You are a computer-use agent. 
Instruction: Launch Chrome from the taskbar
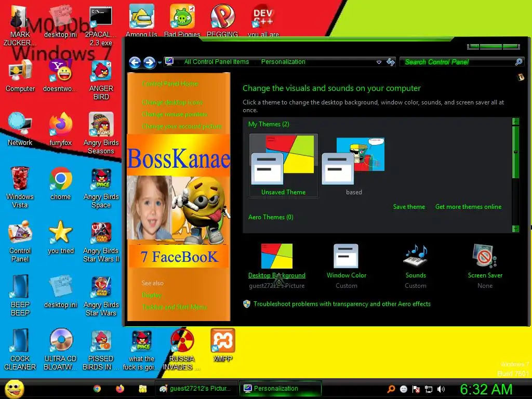[97, 389]
